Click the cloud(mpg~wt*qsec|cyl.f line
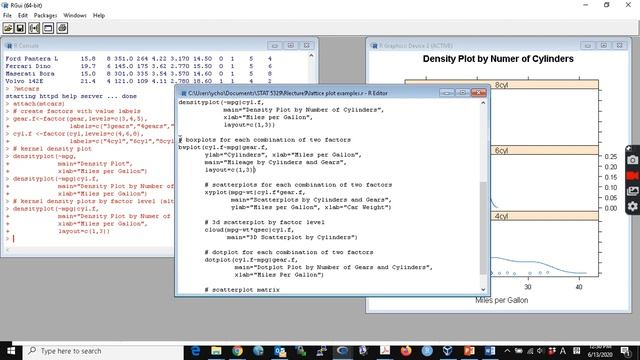Image resolution: width=640 pixels, height=360 pixels. [249, 230]
